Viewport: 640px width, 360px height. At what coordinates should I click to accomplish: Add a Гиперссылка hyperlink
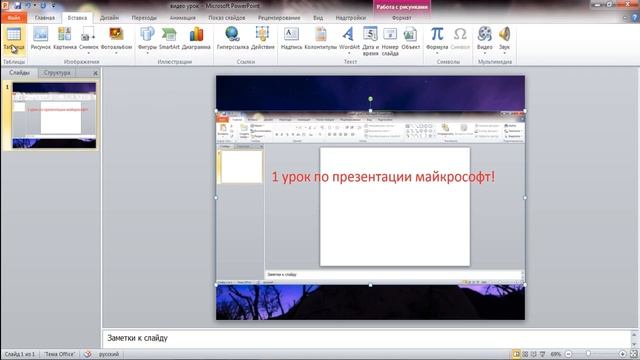(x=232, y=39)
